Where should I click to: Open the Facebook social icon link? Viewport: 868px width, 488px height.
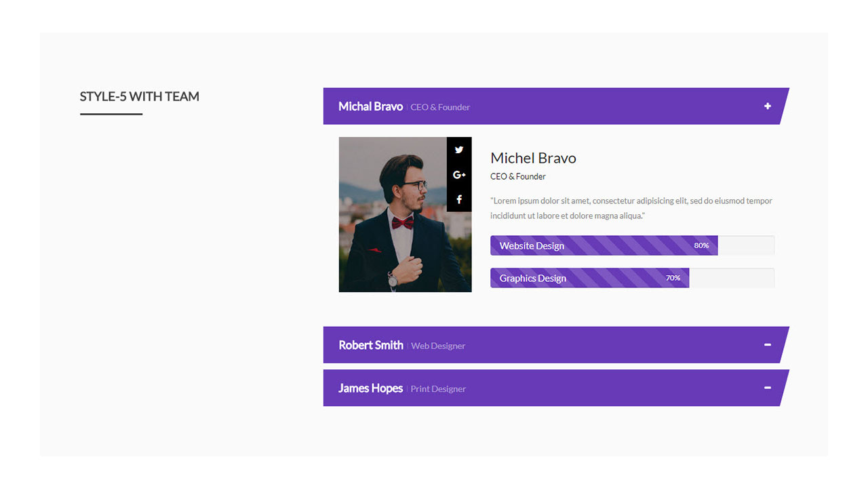tap(459, 199)
